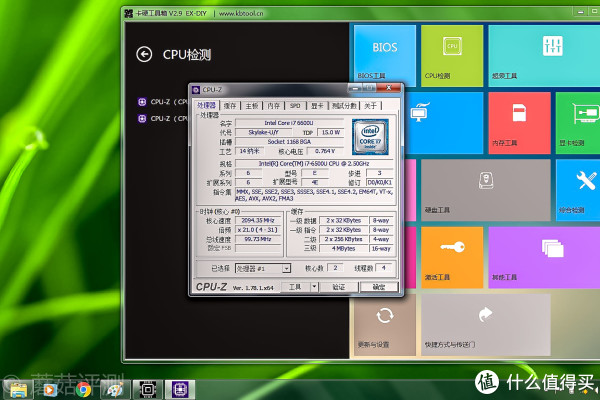Open the 快捷方式与传送门 shortcut arrow tile
The width and height of the screenshot is (600, 400).
[x=486, y=325]
